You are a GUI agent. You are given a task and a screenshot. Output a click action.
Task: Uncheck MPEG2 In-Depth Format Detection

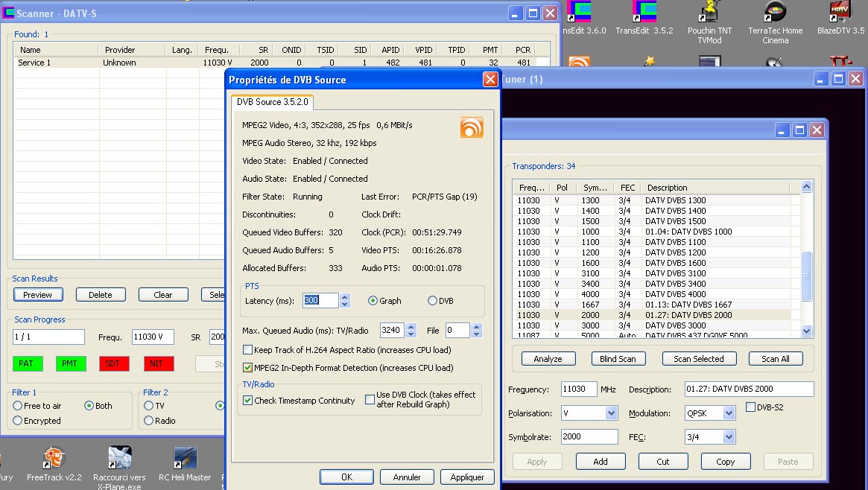pos(248,368)
